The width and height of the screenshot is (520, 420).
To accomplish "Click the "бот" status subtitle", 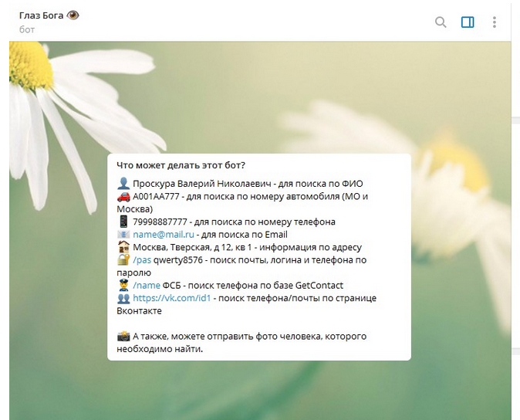I will (27, 30).
